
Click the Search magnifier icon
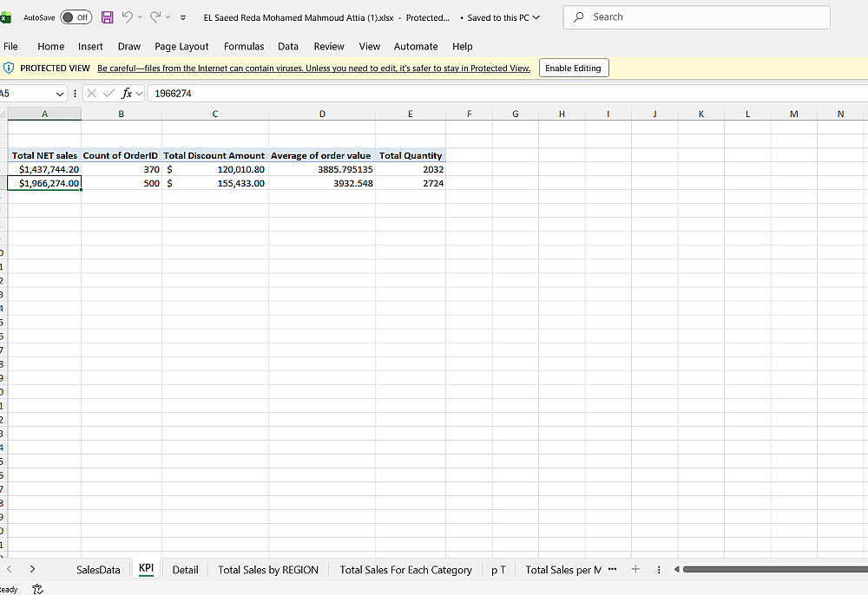[x=578, y=17]
